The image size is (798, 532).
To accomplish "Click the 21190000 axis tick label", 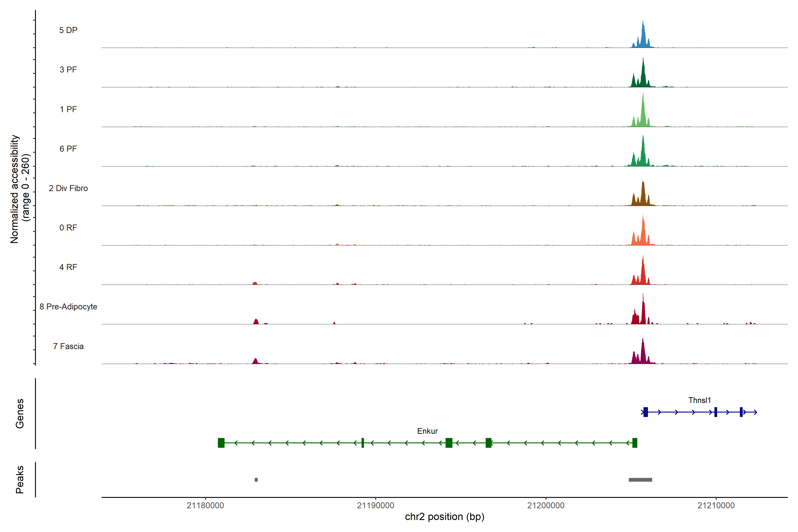I will click(x=376, y=506).
